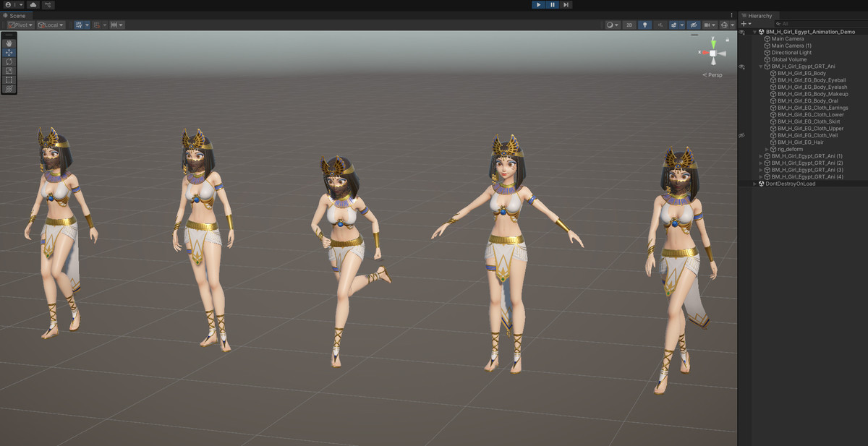Toggle scene view lighting
Screen dimensions: 868x446
(645, 25)
